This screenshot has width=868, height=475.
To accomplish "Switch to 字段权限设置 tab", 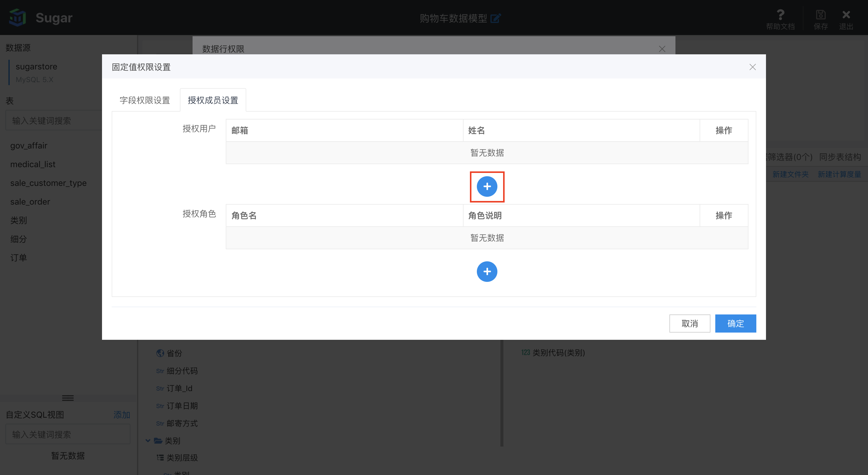I will [145, 100].
